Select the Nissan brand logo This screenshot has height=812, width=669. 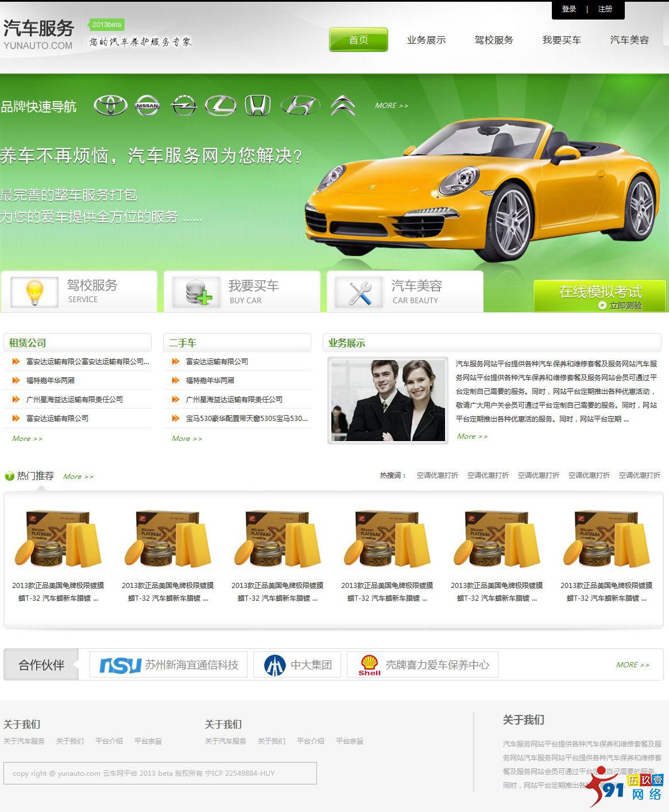pyautogui.click(x=147, y=106)
